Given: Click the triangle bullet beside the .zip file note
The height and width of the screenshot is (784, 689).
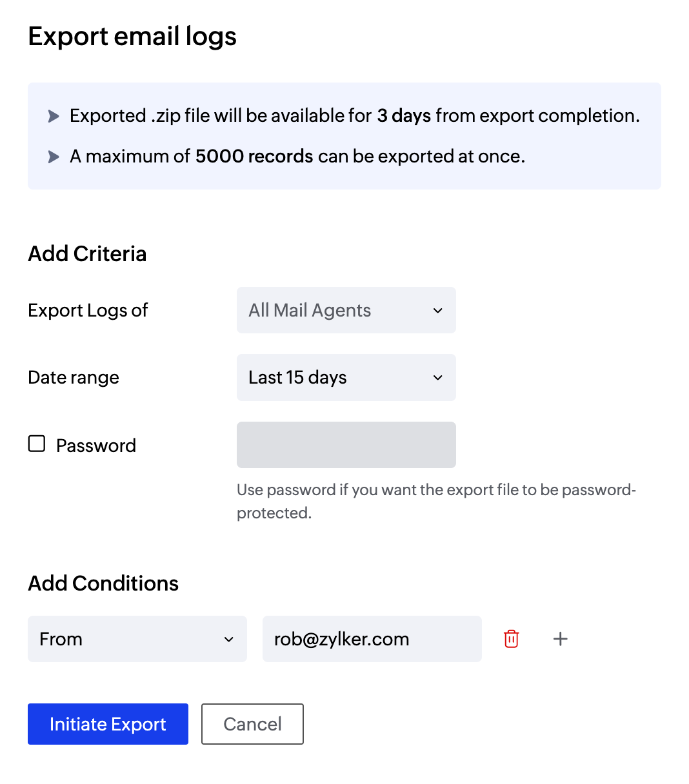Looking at the screenshot, I should click(54, 116).
